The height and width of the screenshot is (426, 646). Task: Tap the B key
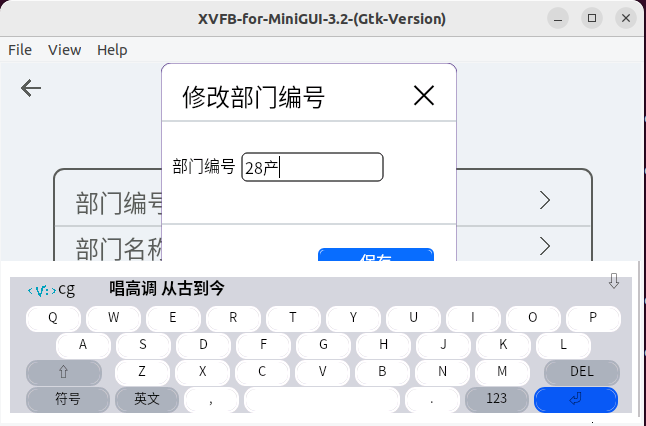click(382, 372)
